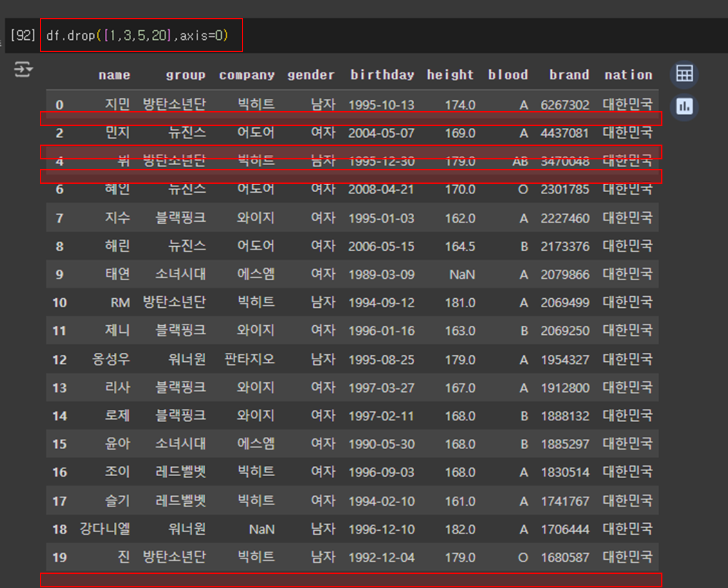Click the height value 161.0

coord(460,501)
